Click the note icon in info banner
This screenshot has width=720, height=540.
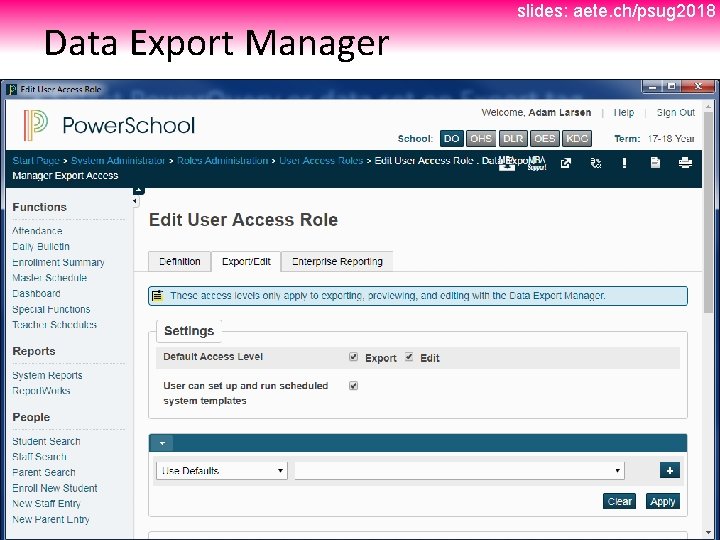(158, 296)
